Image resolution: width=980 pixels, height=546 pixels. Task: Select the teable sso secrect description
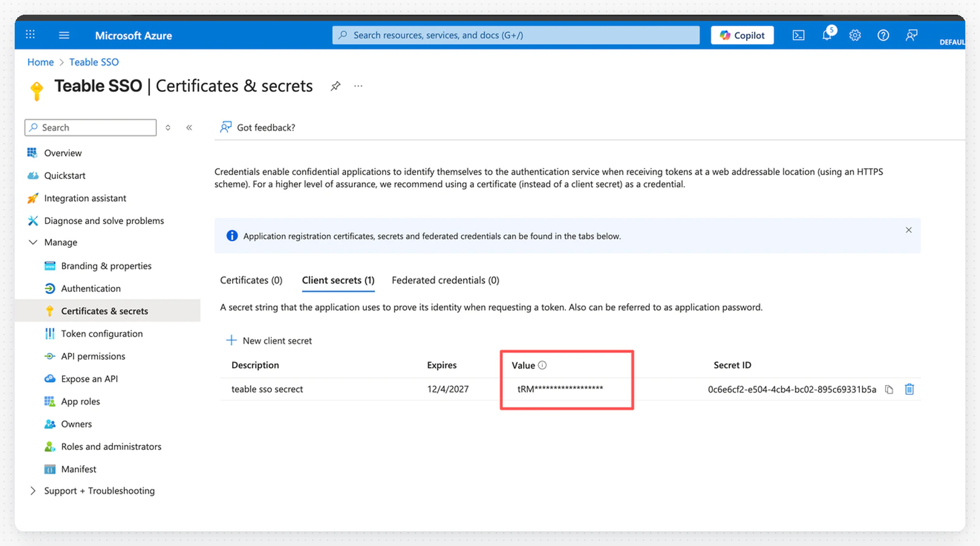coord(267,389)
